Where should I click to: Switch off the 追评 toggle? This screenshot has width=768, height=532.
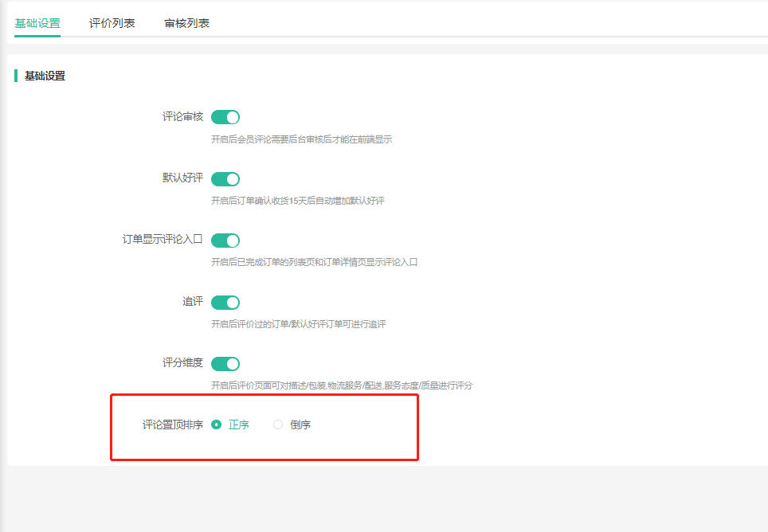coord(225,303)
